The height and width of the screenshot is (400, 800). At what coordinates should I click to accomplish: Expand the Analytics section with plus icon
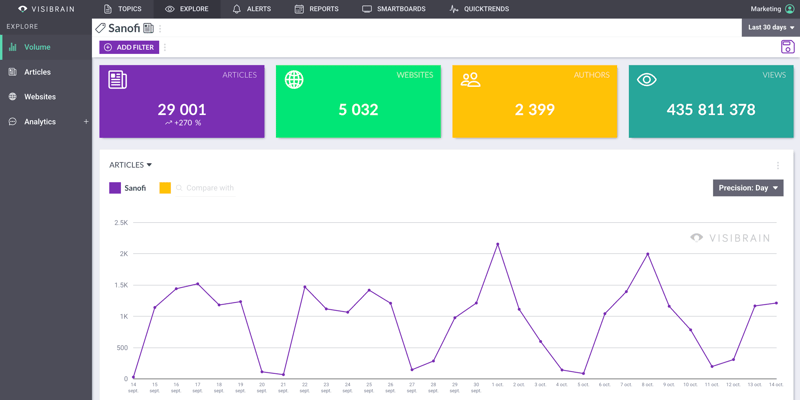(86, 122)
